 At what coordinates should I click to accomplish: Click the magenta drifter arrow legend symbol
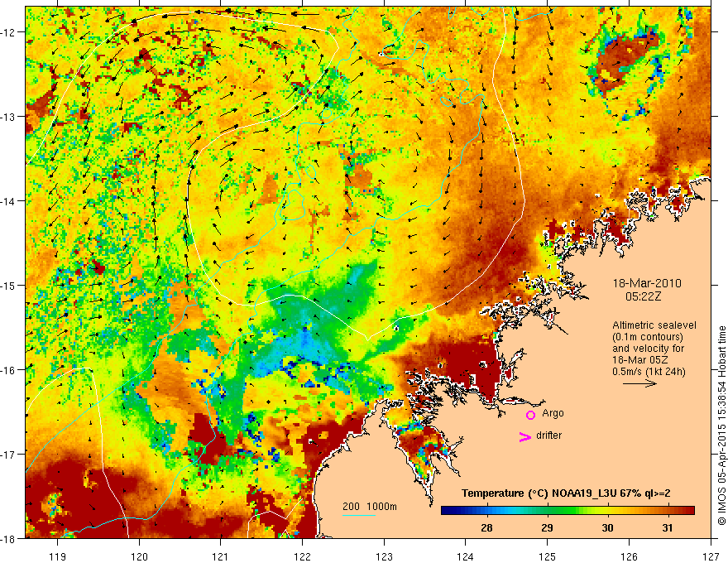point(525,436)
